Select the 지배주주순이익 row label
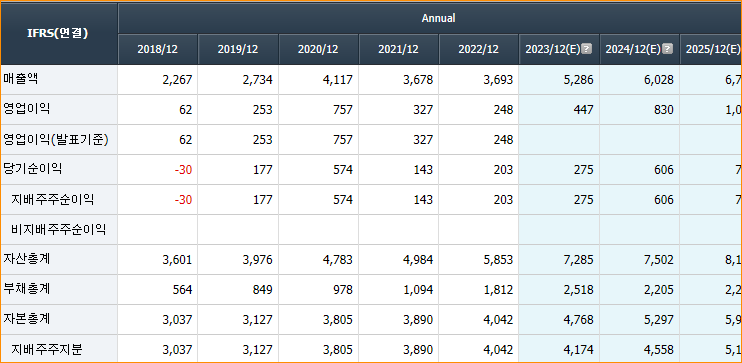This screenshot has height=363, width=742. 53,199
